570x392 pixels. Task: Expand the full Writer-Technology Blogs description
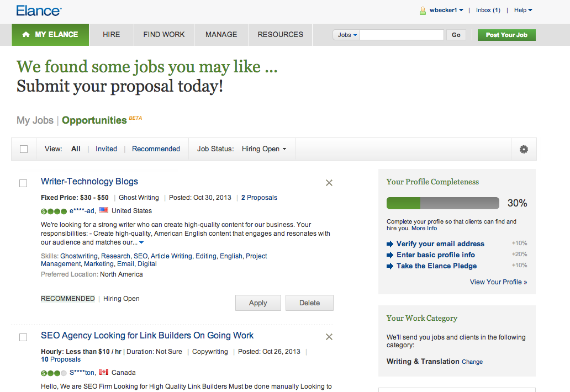tap(141, 242)
